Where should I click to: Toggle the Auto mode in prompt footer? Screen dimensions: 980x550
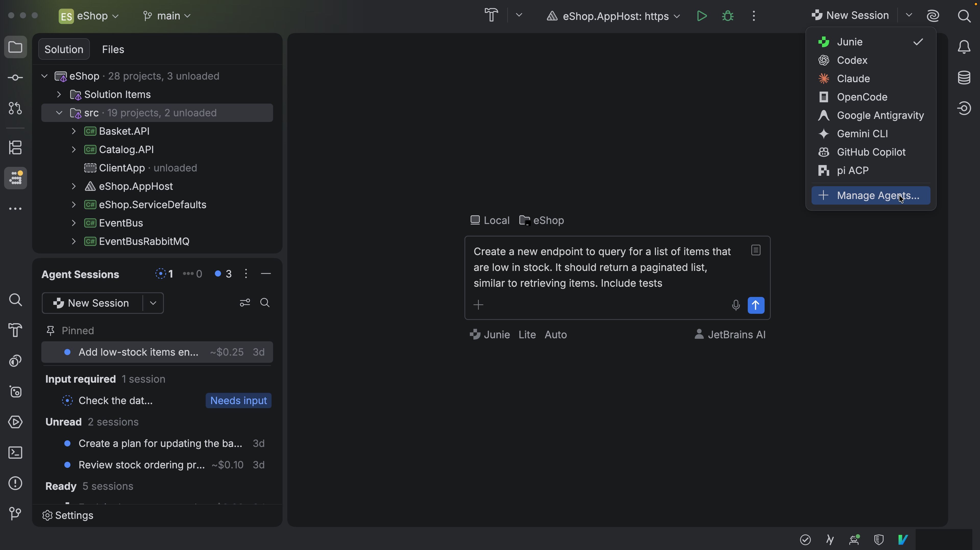coord(555,335)
